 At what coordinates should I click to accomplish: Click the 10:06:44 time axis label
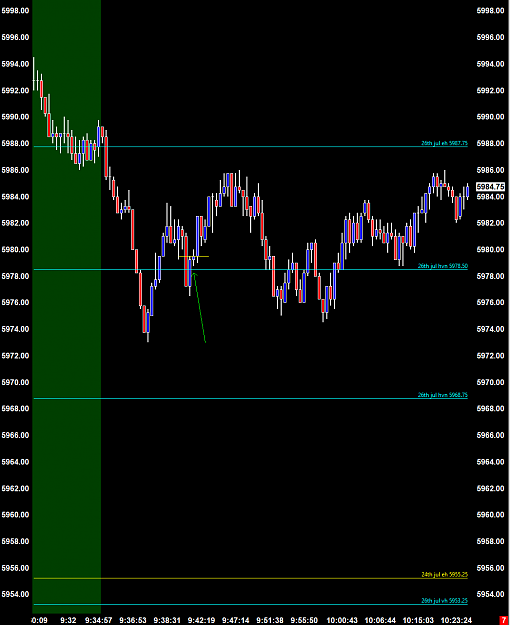click(x=380, y=621)
